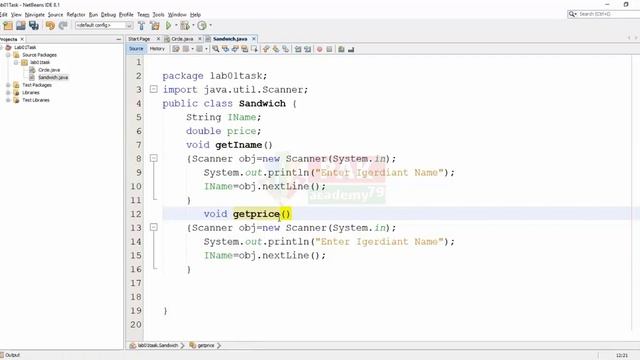Click the 'double price;' code line
Viewport: 640px width, 360px height.
(x=223, y=131)
